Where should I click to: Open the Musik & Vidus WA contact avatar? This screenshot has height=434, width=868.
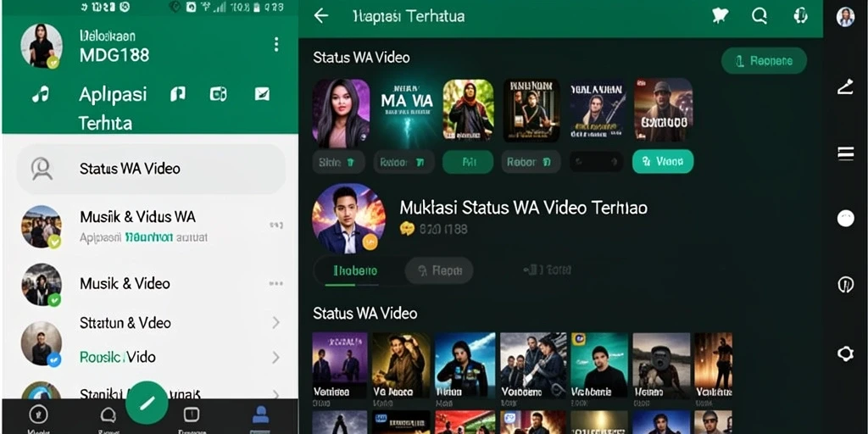click(x=42, y=226)
